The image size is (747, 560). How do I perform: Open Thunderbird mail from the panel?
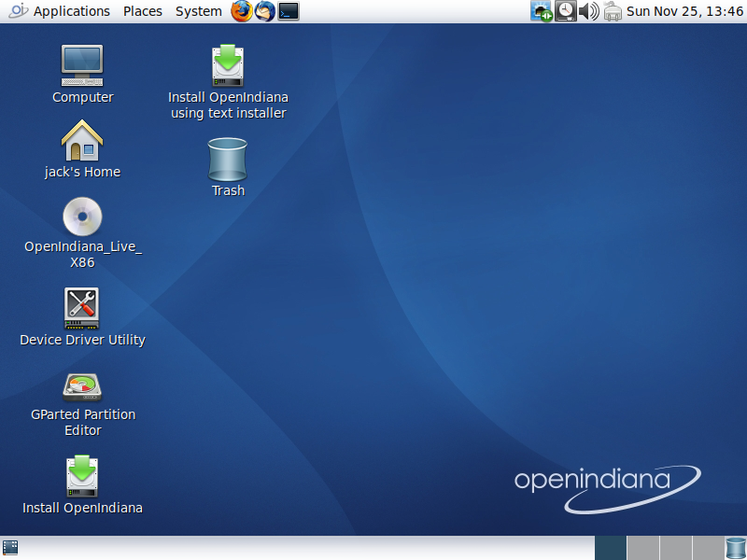point(265,11)
